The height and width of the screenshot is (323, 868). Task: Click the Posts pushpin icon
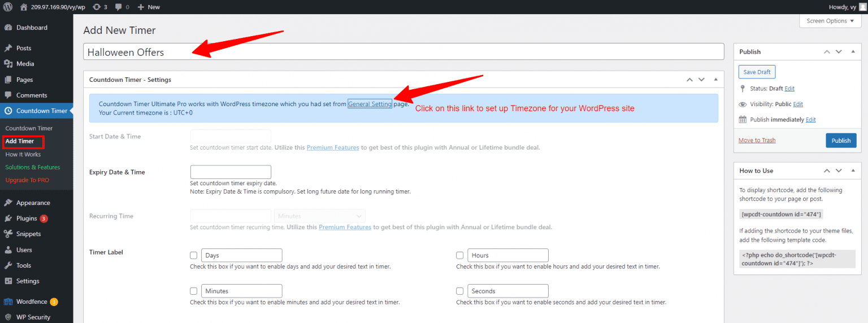(8, 49)
